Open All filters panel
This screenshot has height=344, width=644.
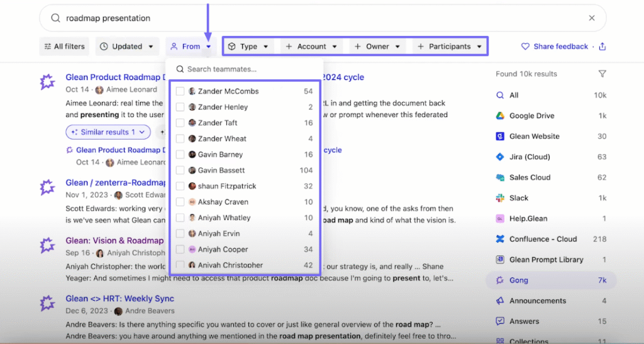click(65, 47)
